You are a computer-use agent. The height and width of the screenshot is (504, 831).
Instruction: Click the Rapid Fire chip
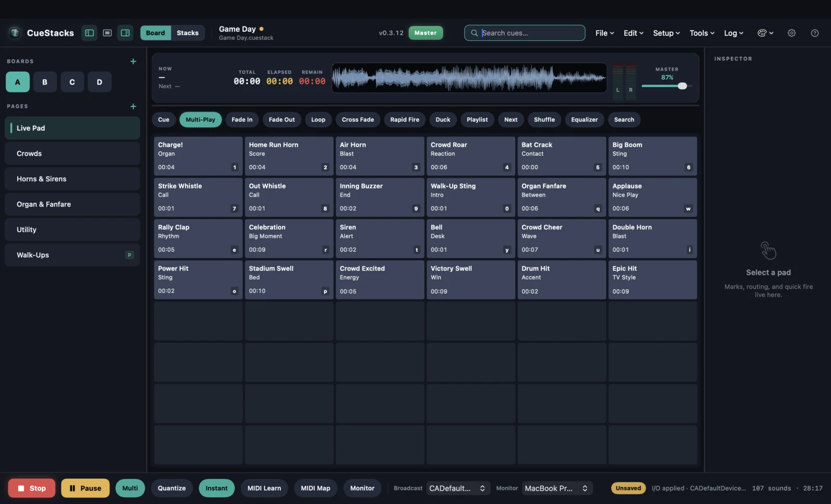pos(405,119)
